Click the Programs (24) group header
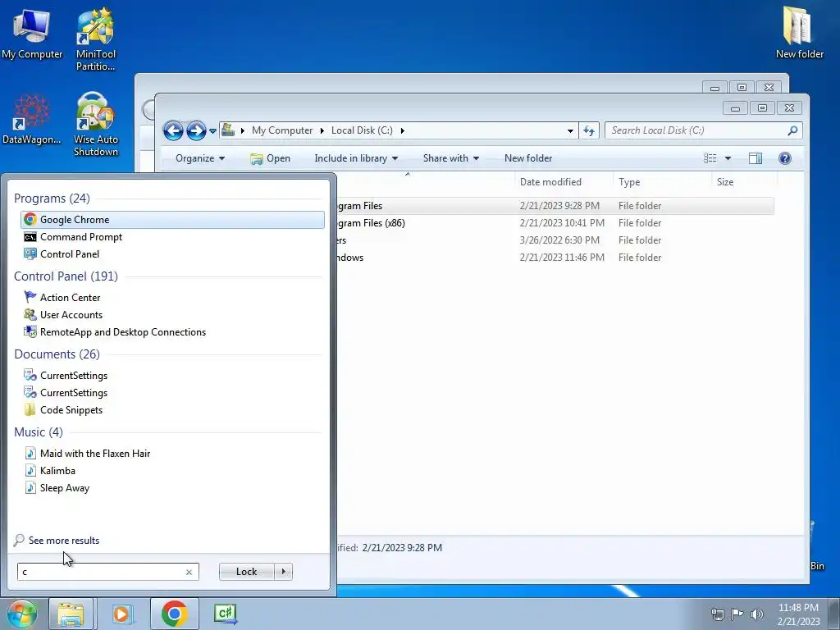This screenshot has width=840, height=630. tap(52, 199)
